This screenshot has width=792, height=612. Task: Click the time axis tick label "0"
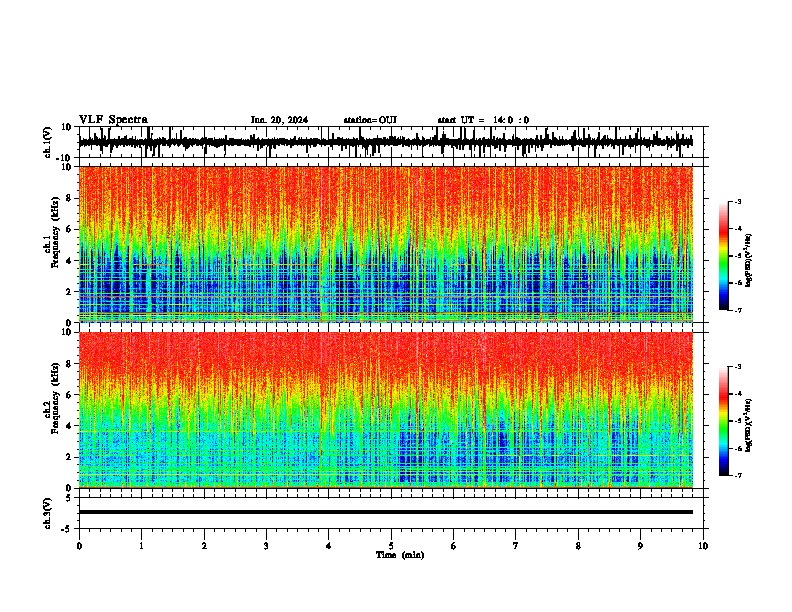point(79,546)
